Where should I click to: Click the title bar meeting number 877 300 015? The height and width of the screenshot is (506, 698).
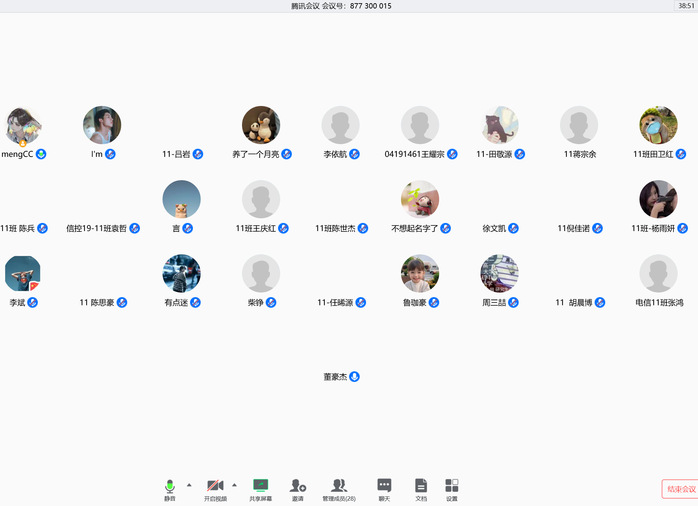click(370, 6)
